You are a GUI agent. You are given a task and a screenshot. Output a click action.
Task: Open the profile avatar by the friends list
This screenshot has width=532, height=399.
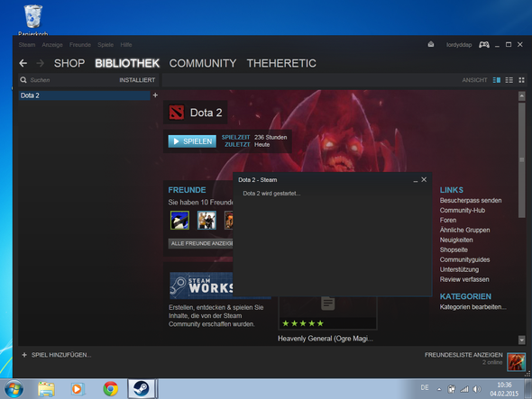point(516,362)
